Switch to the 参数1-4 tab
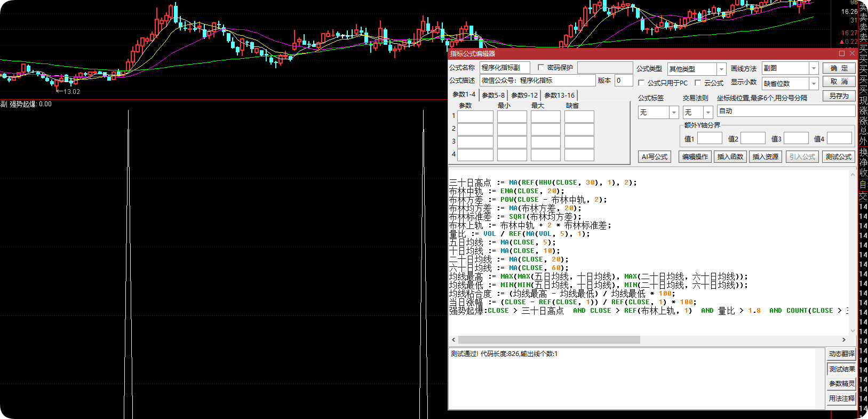This screenshot has height=419, width=868. pyautogui.click(x=464, y=94)
